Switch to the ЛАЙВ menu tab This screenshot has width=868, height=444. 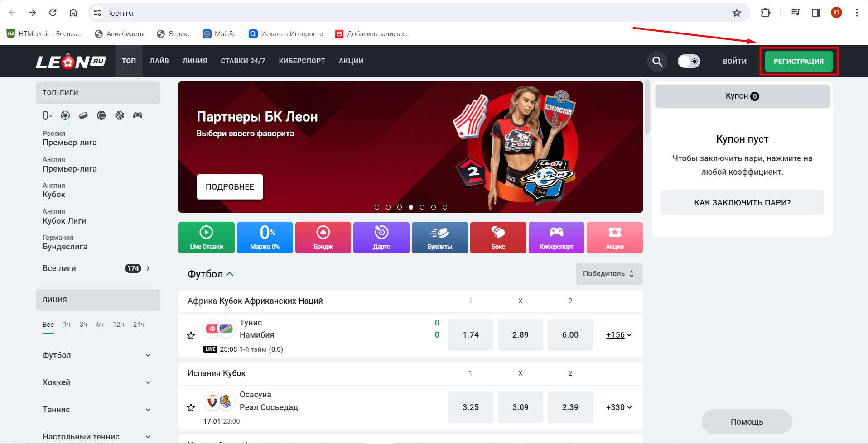point(159,61)
